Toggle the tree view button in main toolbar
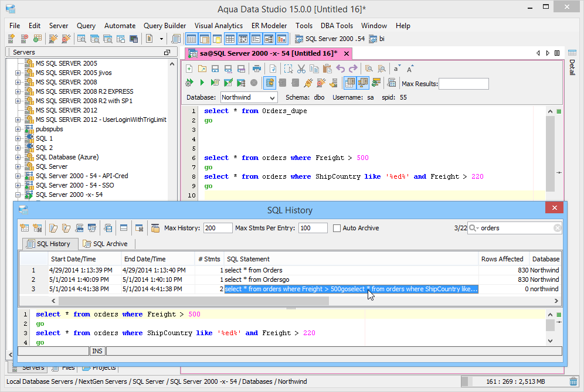 click(269, 39)
